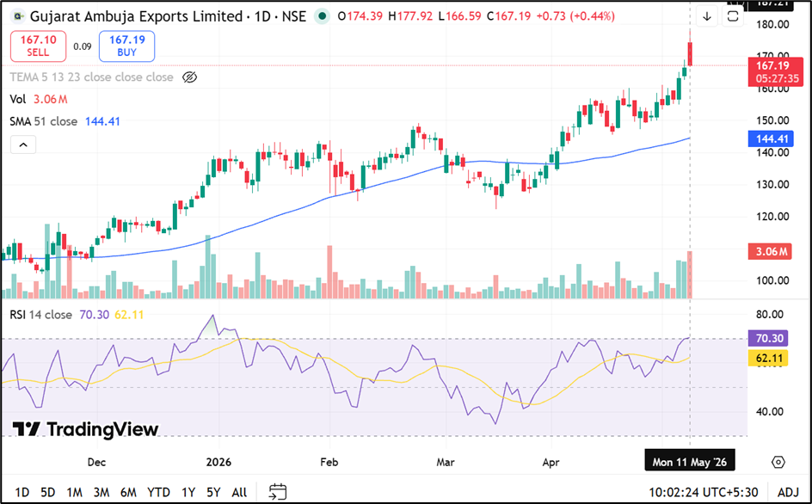Select the YTD time range
The width and height of the screenshot is (812, 504).
click(x=158, y=492)
